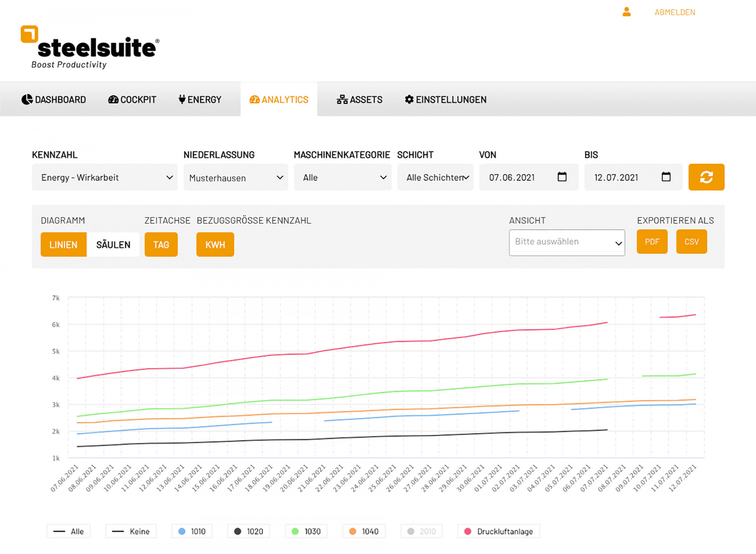The image size is (756, 554).
Task: Toggle Druckluftanlage series in legend
Action: [x=499, y=531]
